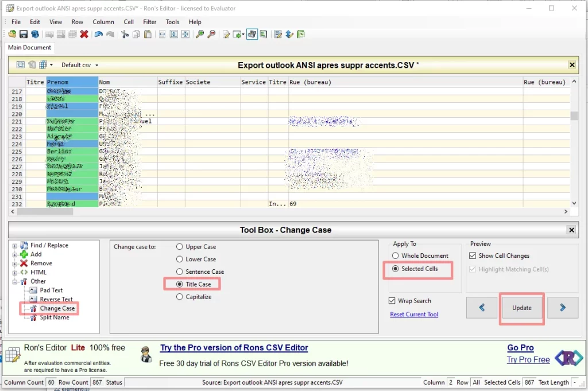Image resolution: width=588 pixels, height=391 pixels.
Task: Toggle Show Cell Changes checkbox
Action: pyautogui.click(x=473, y=255)
